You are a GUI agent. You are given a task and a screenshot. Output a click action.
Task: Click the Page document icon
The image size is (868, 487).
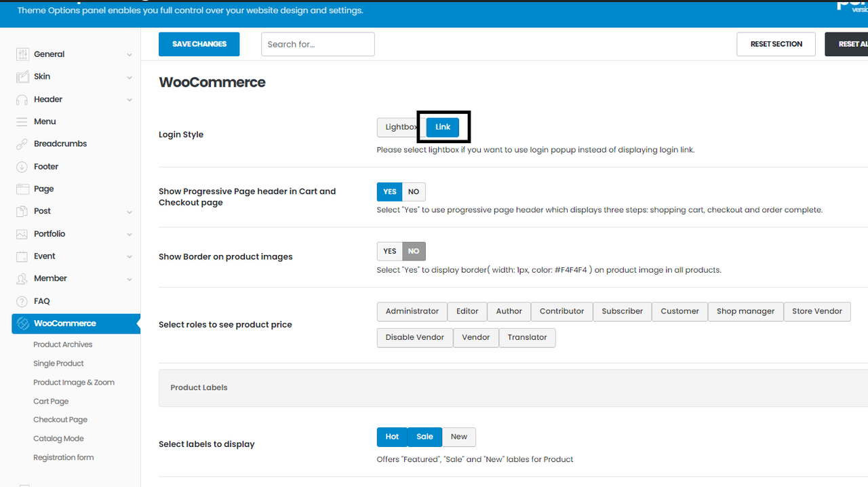22,189
